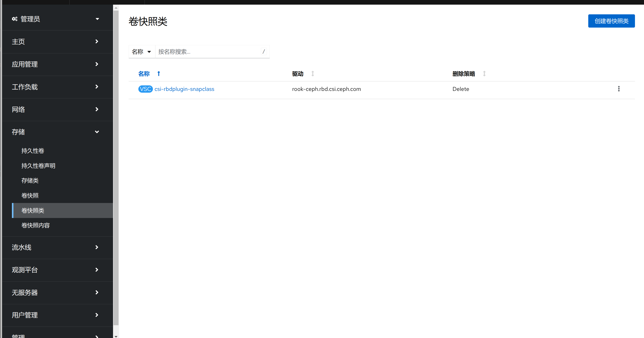
Task: Open the 名称 filter type dropdown
Action: (x=141, y=52)
